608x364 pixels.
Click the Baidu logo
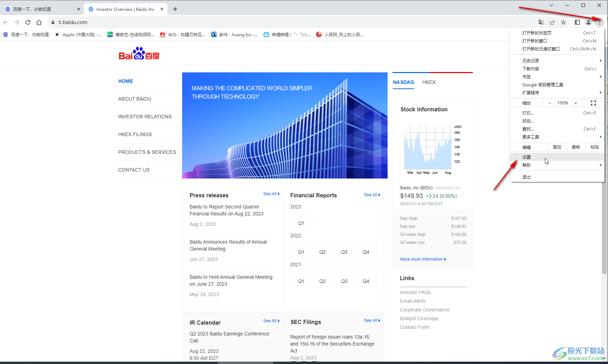(x=139, y=54)
